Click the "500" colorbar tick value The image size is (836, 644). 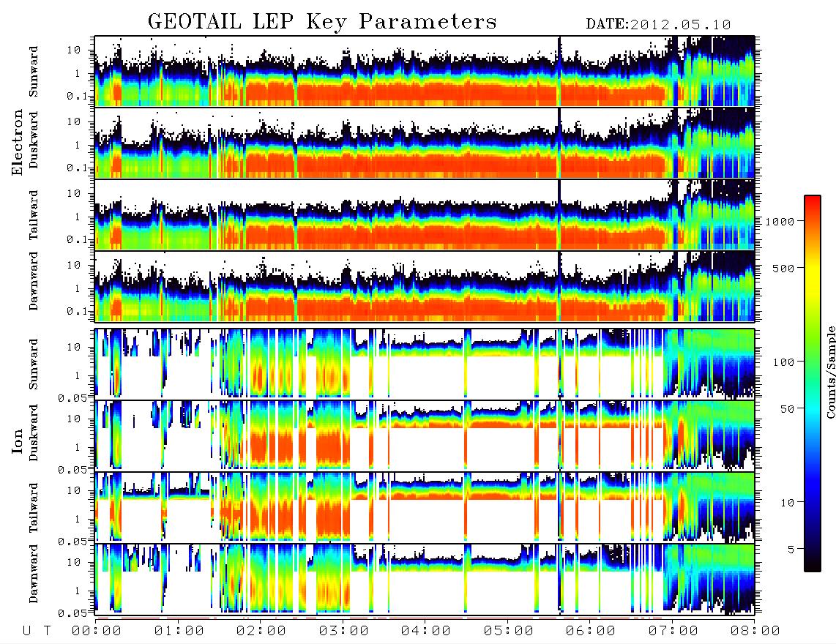pos(783,268)
